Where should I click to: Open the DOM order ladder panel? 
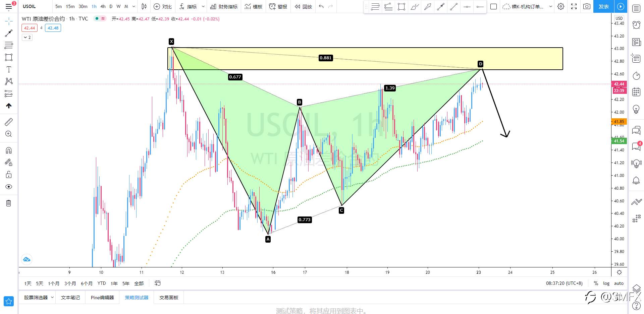pyautogui.click(x=636, y=219)
